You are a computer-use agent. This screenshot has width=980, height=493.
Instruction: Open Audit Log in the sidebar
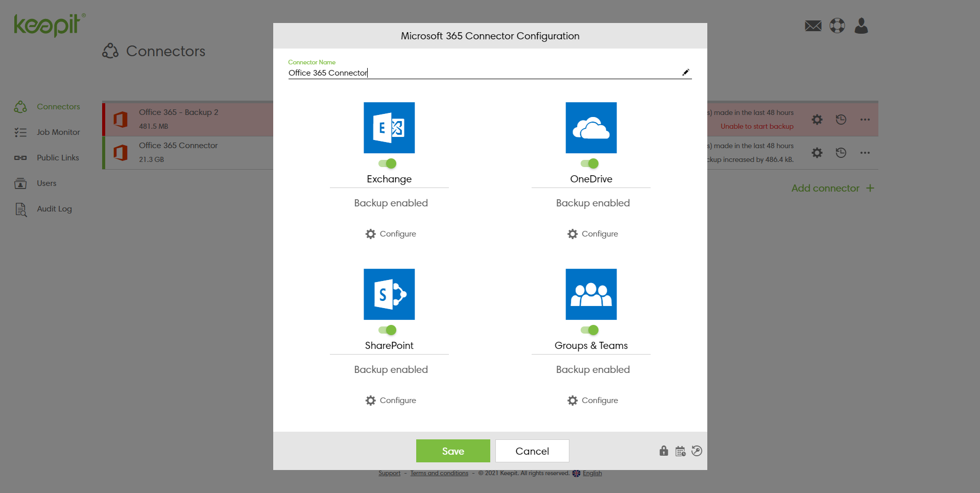click(43, 209)
